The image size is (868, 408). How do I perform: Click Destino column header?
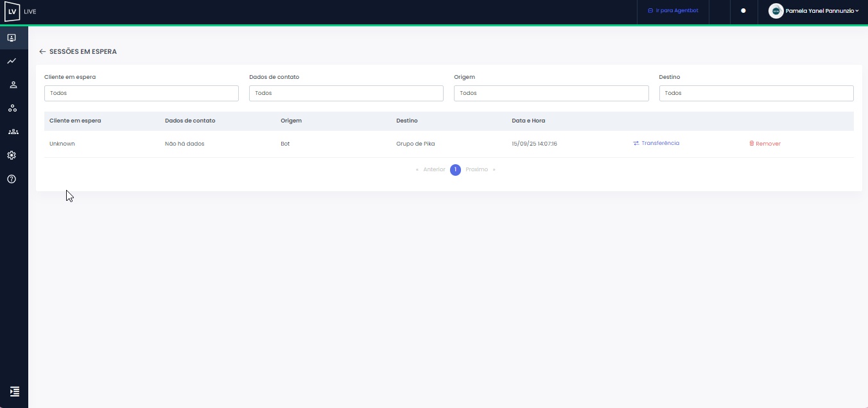tap(407, 121)
